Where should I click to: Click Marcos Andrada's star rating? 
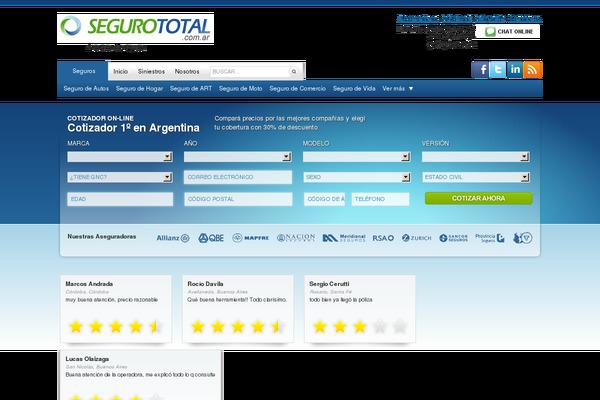click(116, 327)
